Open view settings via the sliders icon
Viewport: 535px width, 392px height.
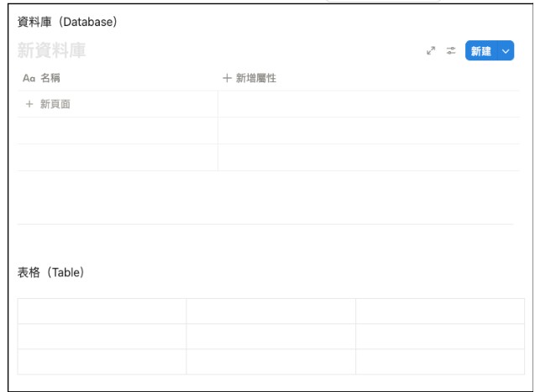coord(451,51)
